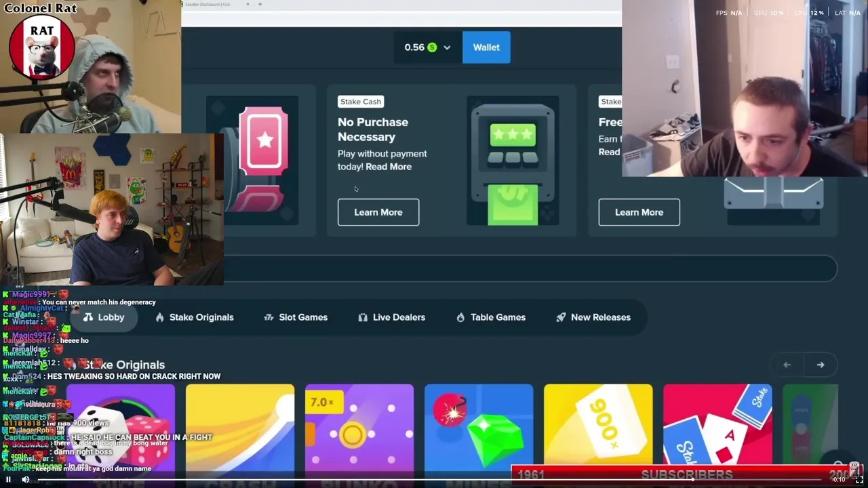
Task: Go to the previous games with the left arrow
Action: 787,365
